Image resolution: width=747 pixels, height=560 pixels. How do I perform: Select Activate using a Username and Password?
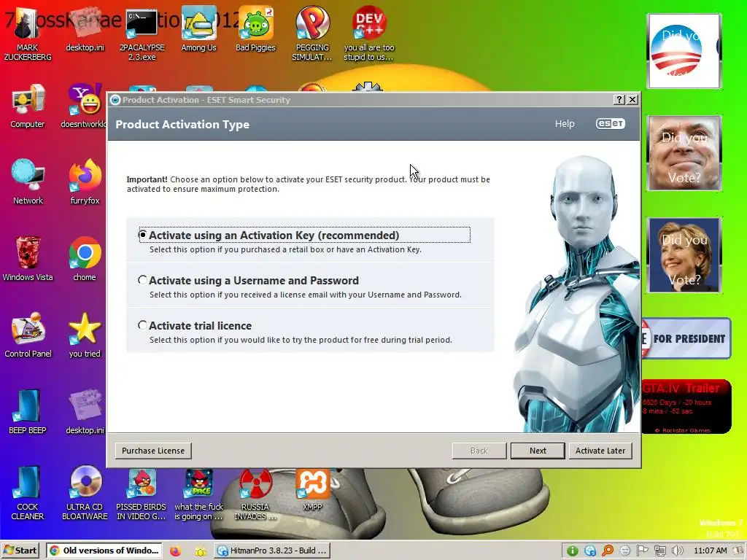point(142,280)
